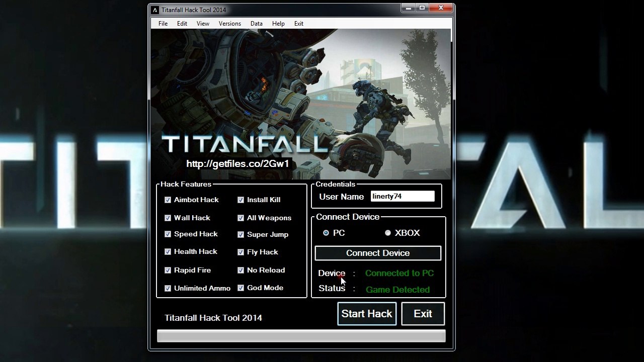Click the 'Credentials' group title

pos(335,184)
